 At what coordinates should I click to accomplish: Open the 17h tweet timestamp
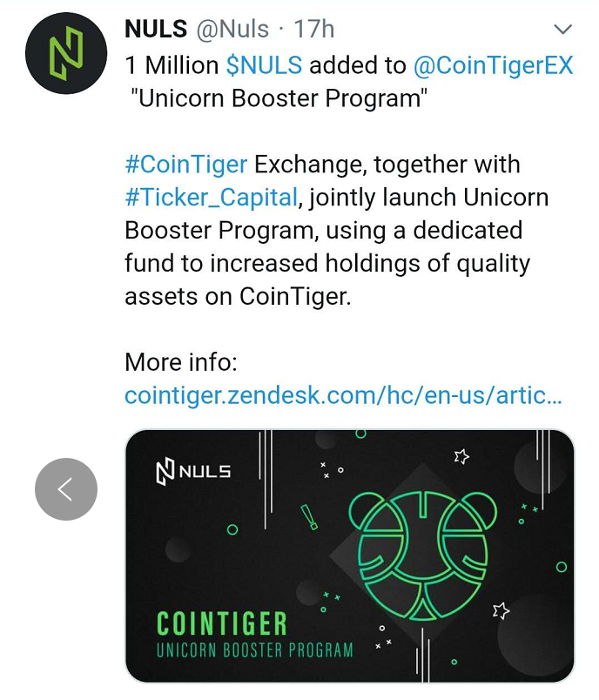pyautogui.click(x=313, y=30)
